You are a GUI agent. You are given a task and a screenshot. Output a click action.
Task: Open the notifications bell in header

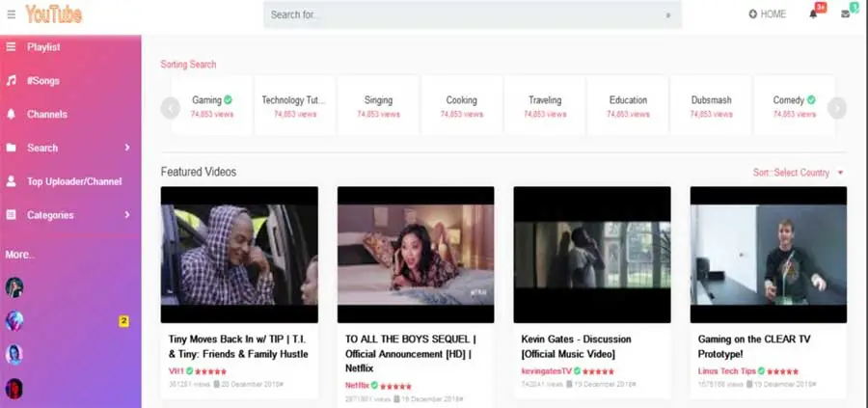coord(813,14)
